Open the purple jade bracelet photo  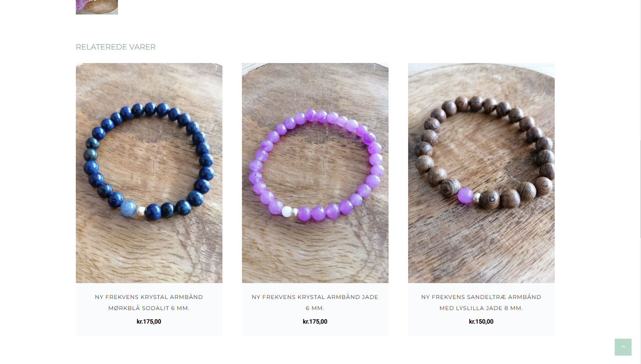coord(315,173)
